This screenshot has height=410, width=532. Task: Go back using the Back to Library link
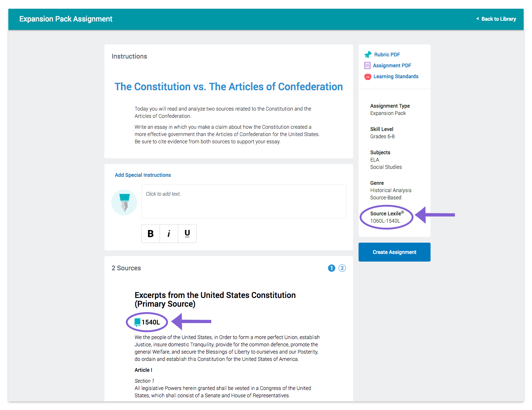496,19
